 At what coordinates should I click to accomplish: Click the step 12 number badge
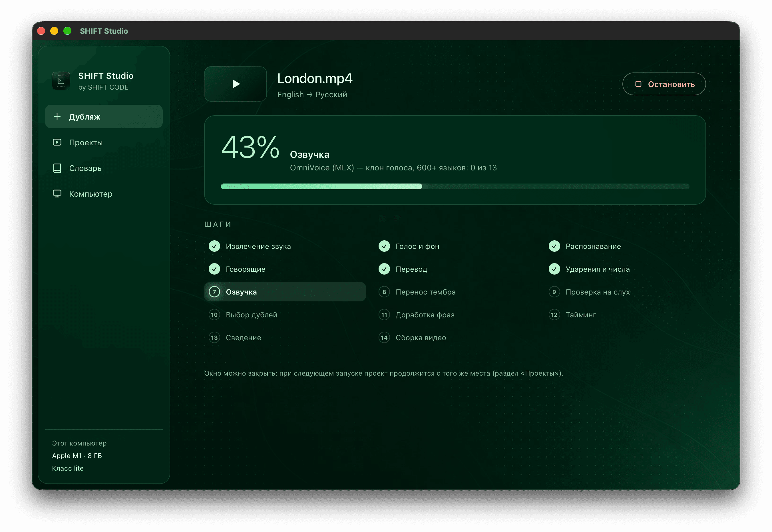point(554,315)
